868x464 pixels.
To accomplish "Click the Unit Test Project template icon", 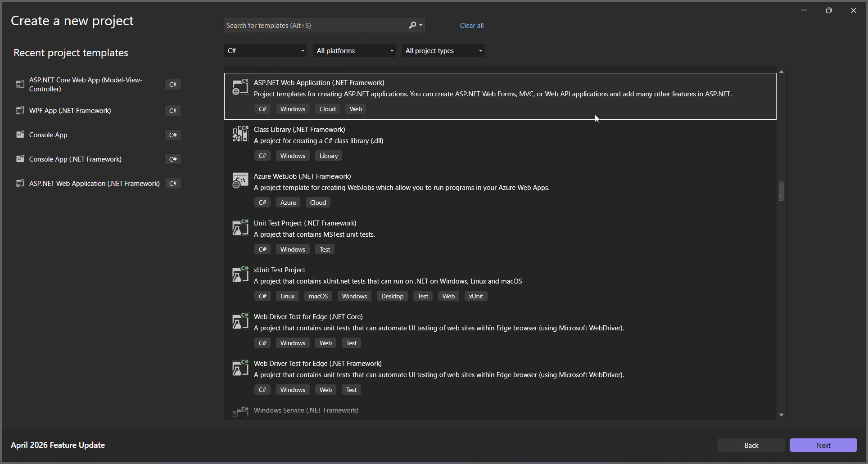I will click(x=240, y=227).
